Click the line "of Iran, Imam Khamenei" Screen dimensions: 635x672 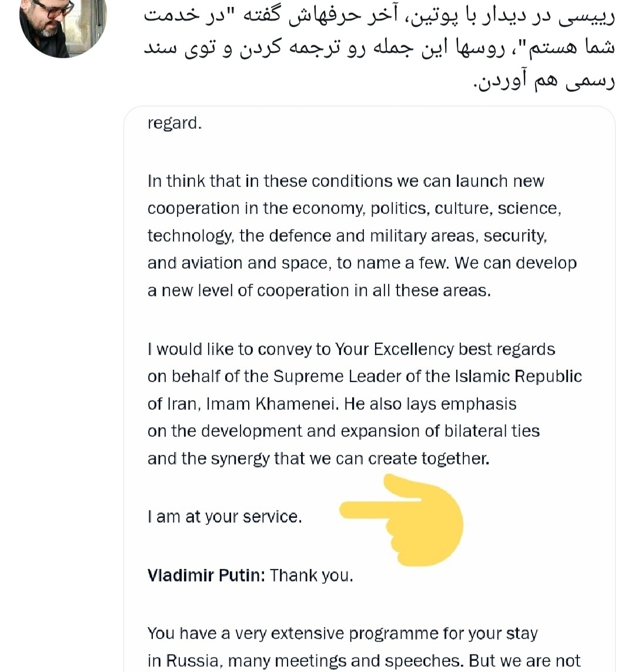(x=332, y=404)
